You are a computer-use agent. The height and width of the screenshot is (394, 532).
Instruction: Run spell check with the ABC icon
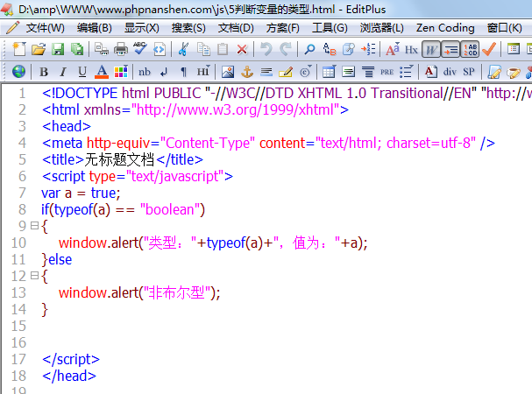(139, 49)
